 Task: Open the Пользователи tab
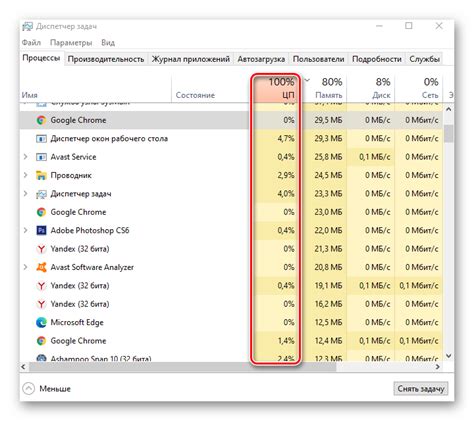coord(318,59)
